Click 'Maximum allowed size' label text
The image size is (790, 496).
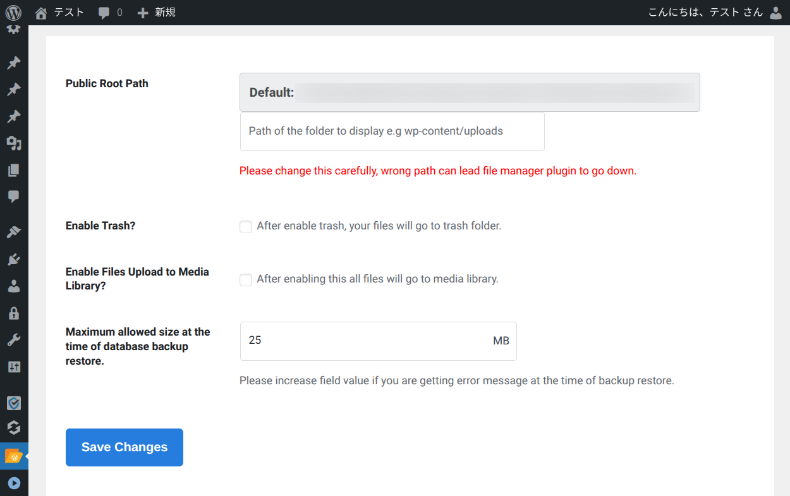point(138,346)
